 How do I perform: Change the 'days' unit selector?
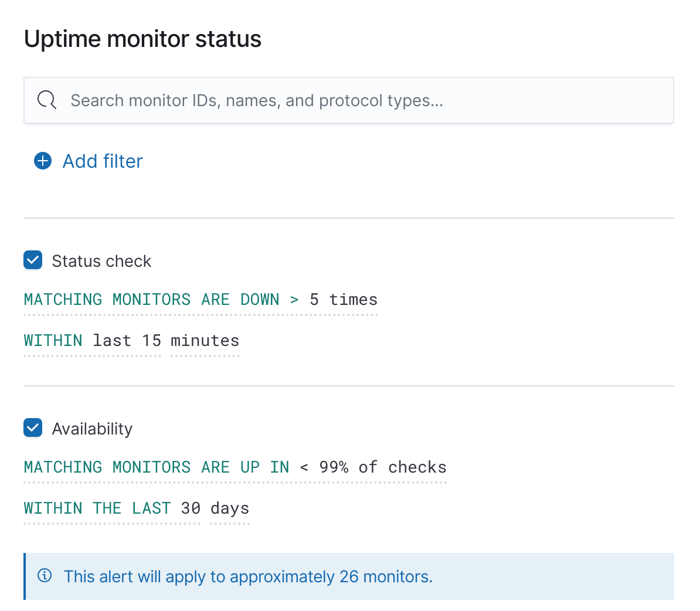tap(229, 508)
